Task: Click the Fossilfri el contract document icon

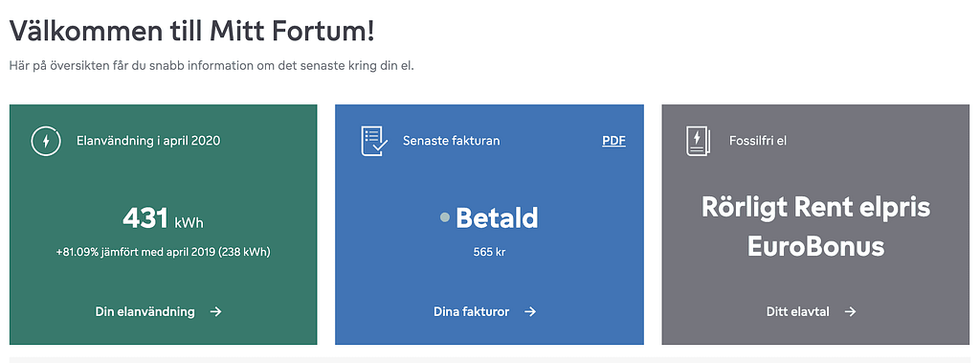Action: pyautogui.click(x=700, y=142)
